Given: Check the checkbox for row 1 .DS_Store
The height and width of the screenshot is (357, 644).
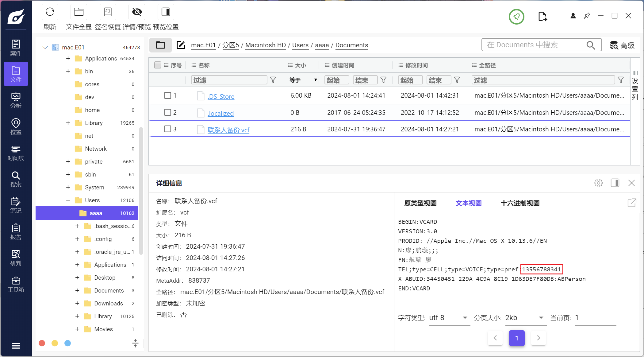Looking at the screenshot, I should (x=167, y=95).
